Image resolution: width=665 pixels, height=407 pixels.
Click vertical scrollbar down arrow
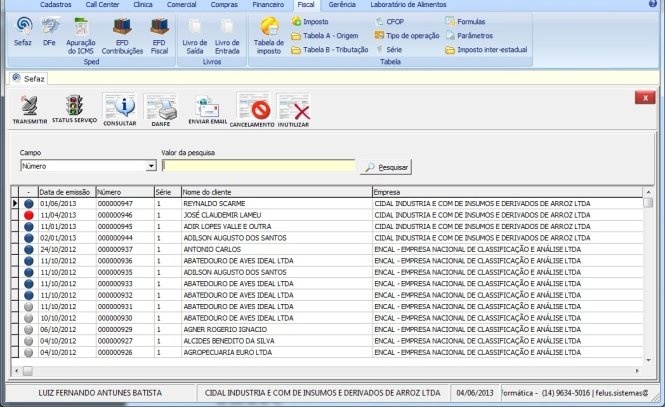click(x=648, y=360)
